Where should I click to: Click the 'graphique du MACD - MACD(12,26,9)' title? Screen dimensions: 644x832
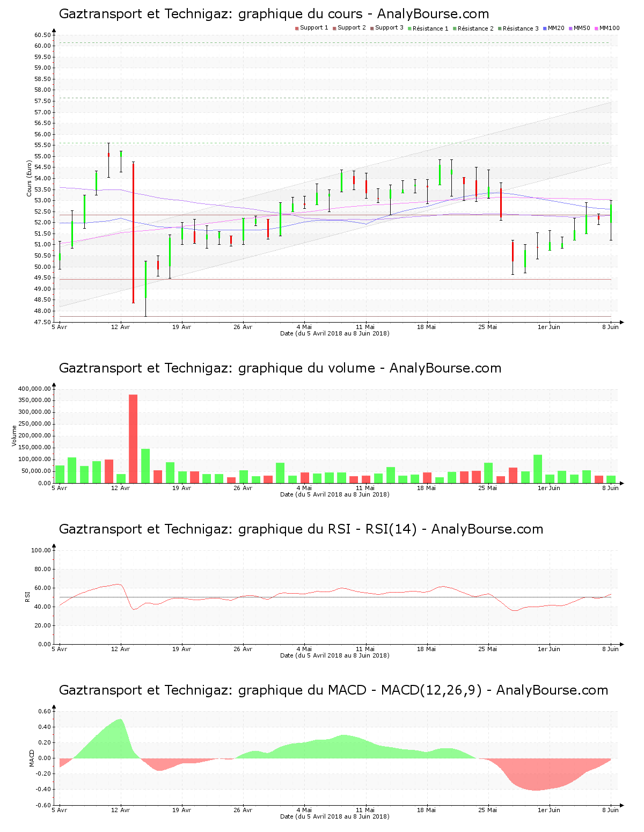(x=333, y=690)
